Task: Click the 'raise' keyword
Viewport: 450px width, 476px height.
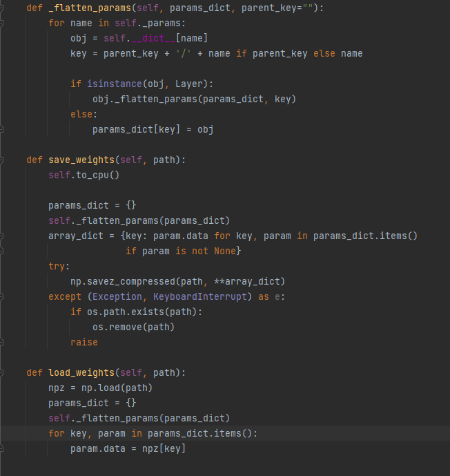Action: coord(84,343)
